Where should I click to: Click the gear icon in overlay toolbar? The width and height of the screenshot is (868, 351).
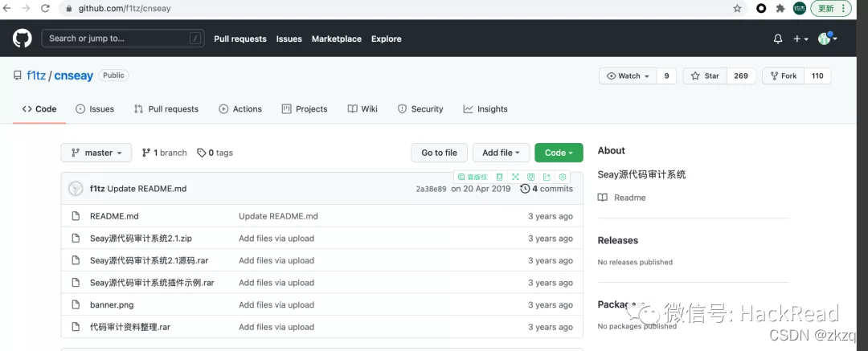point(563,178)
